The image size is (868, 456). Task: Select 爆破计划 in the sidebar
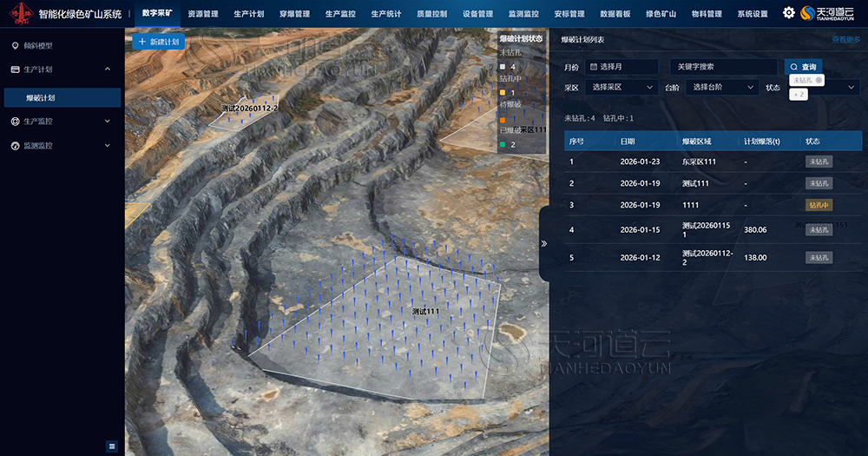click(62, 97)
